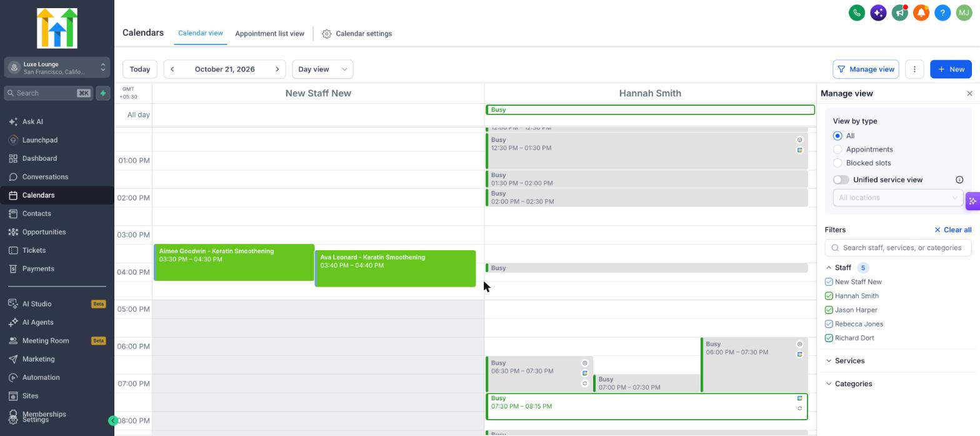The image size is (980, 436).
Task: Go to previous day arrow
Action: point(172,69)
